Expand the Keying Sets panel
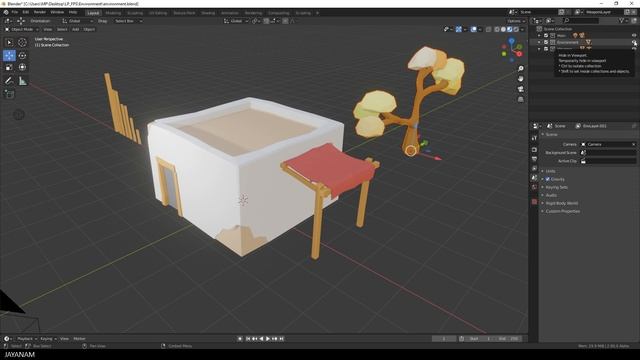 point(556,187)
